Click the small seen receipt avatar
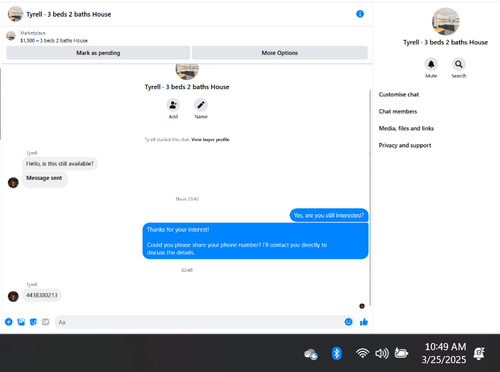The height and width of the screenshot is (372, 500). tap(362, 306)
